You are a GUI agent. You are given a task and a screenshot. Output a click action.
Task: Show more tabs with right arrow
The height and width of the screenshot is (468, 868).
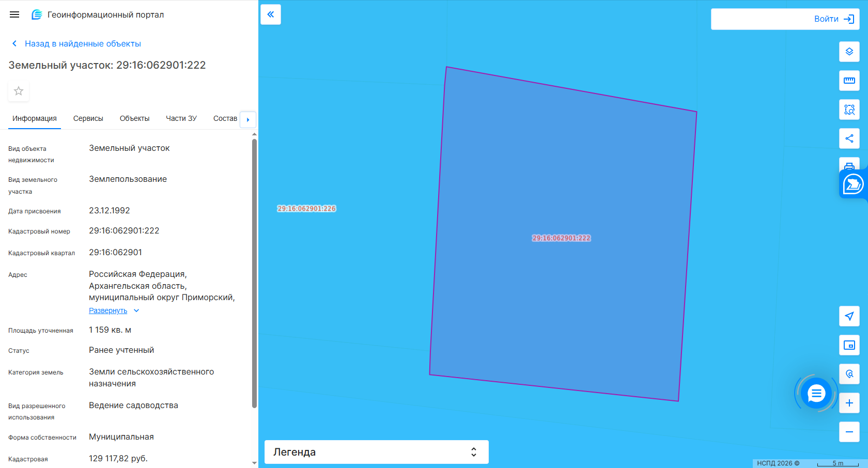[248, 119]
